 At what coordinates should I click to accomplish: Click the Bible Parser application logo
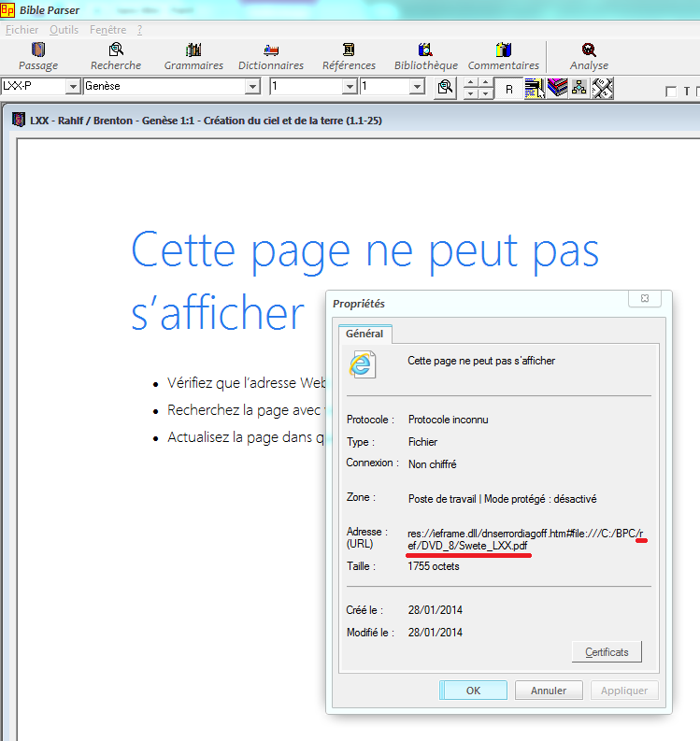[7, 9]
